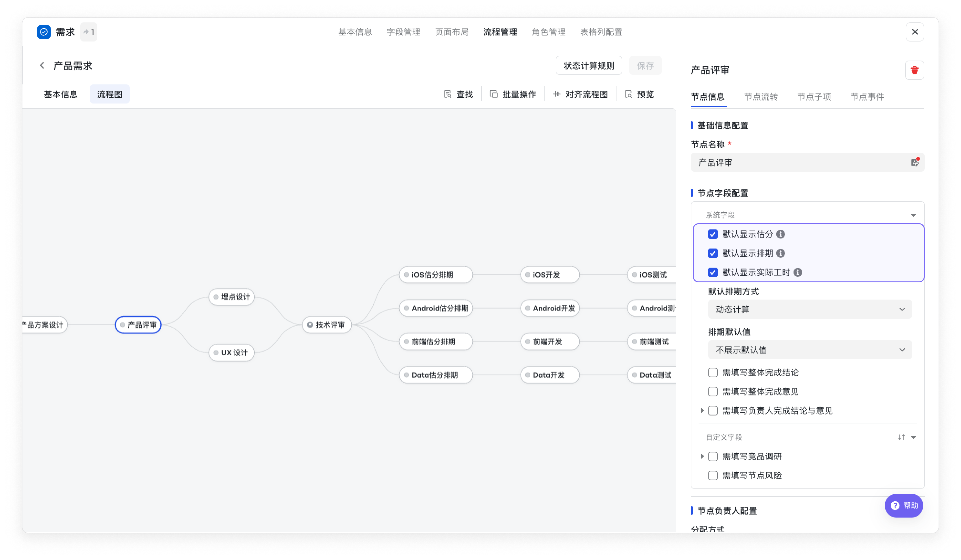The width and height of the screenshot is (961, 560).
Task: Switch to 节点子项 tab
Action: click(814, 97)
